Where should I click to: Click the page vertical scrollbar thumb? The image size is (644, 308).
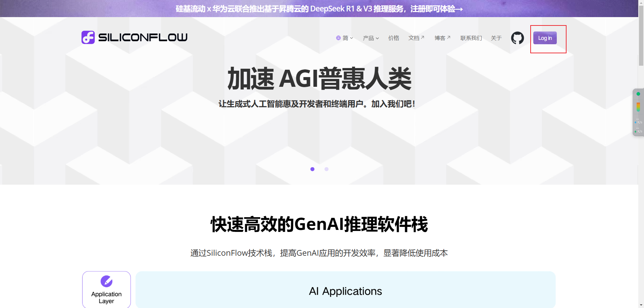pos(641,35)
